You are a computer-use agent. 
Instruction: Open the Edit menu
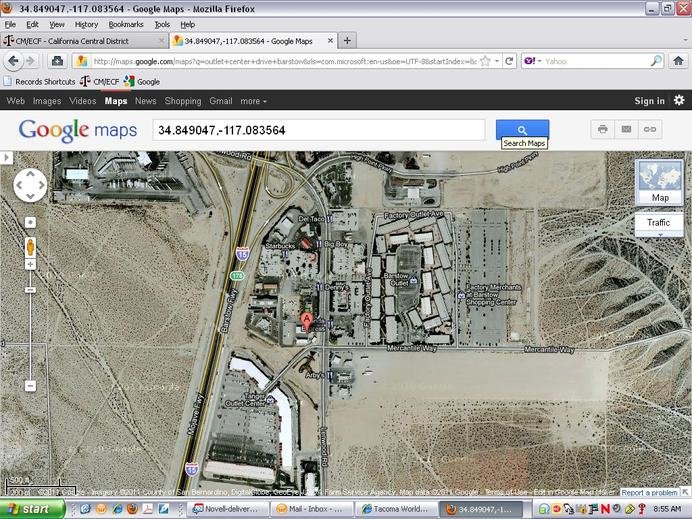pos(32,24)
